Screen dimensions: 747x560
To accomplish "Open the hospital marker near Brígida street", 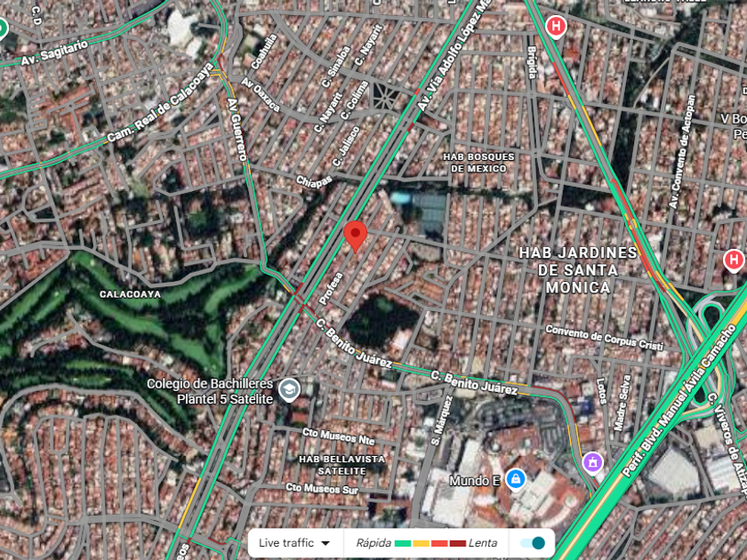I will click(x=556, y=26).
